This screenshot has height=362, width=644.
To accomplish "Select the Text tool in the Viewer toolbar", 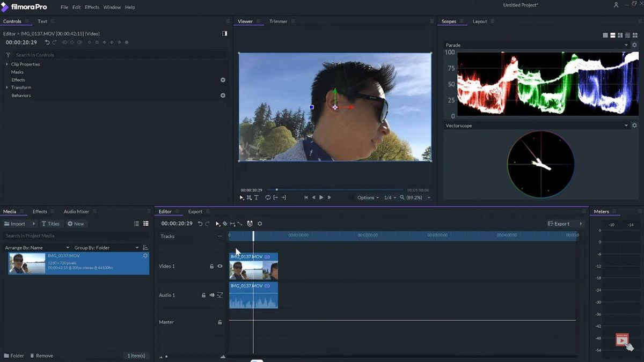I will pyautogui.click(x=255, y=197).
